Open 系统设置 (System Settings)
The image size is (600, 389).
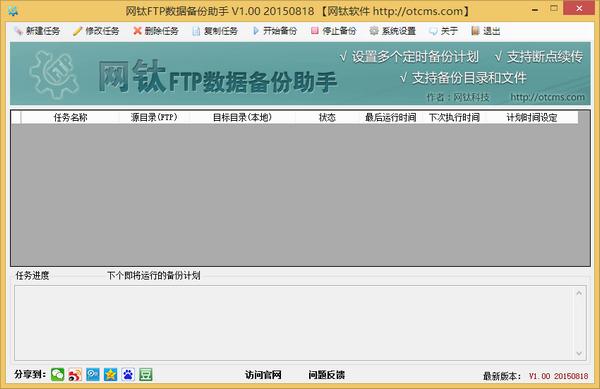[x=393, y=31]
